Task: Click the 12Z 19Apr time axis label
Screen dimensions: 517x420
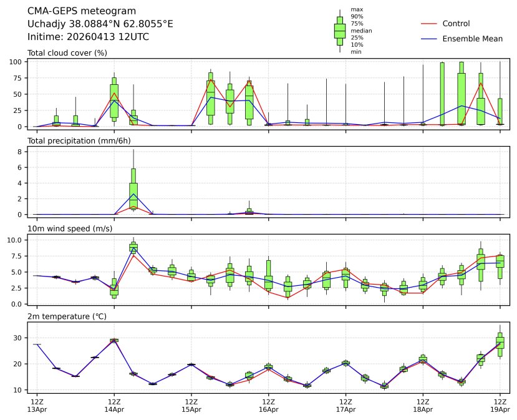Action: (x=500, y=406)
